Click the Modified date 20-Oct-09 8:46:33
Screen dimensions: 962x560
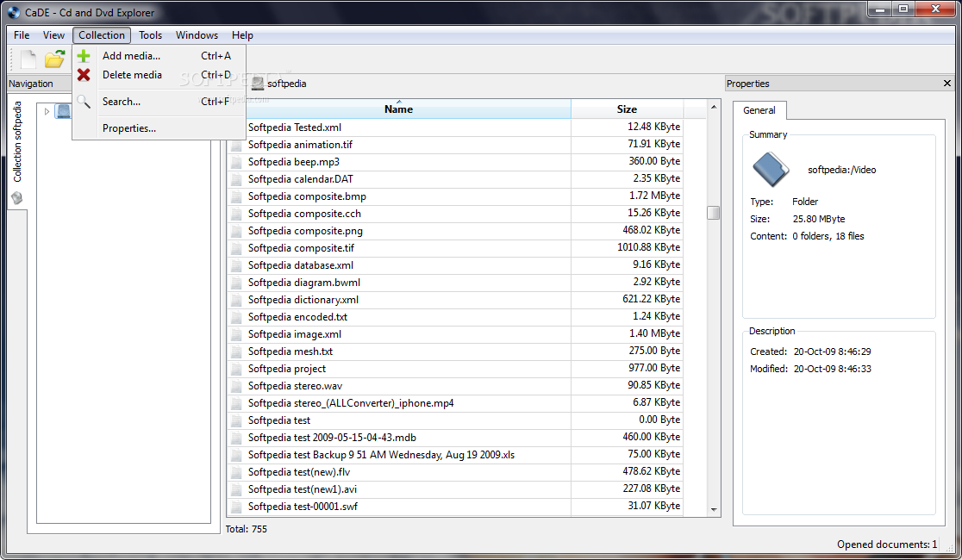click(832, 369)
